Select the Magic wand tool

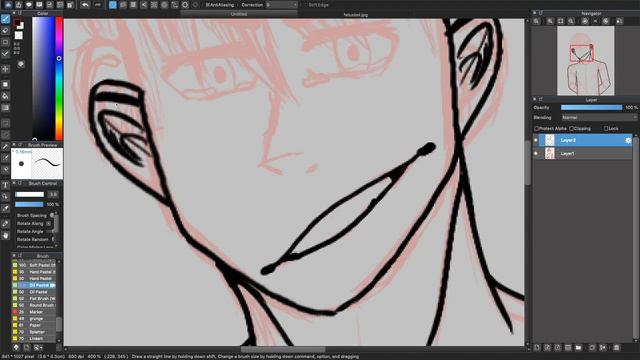5,146
